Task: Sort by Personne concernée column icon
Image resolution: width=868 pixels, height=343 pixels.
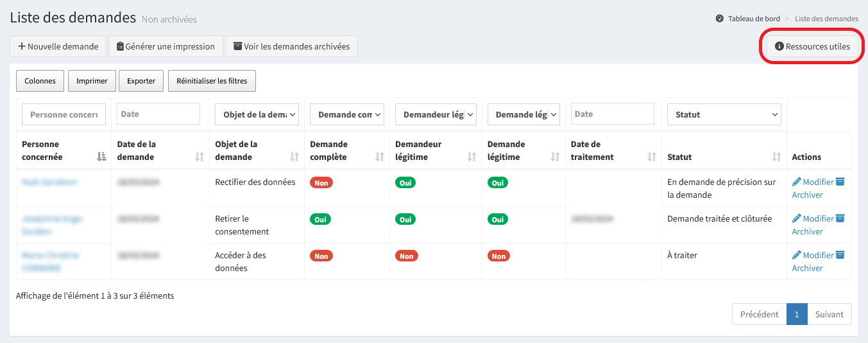Action: coord(101,157)
